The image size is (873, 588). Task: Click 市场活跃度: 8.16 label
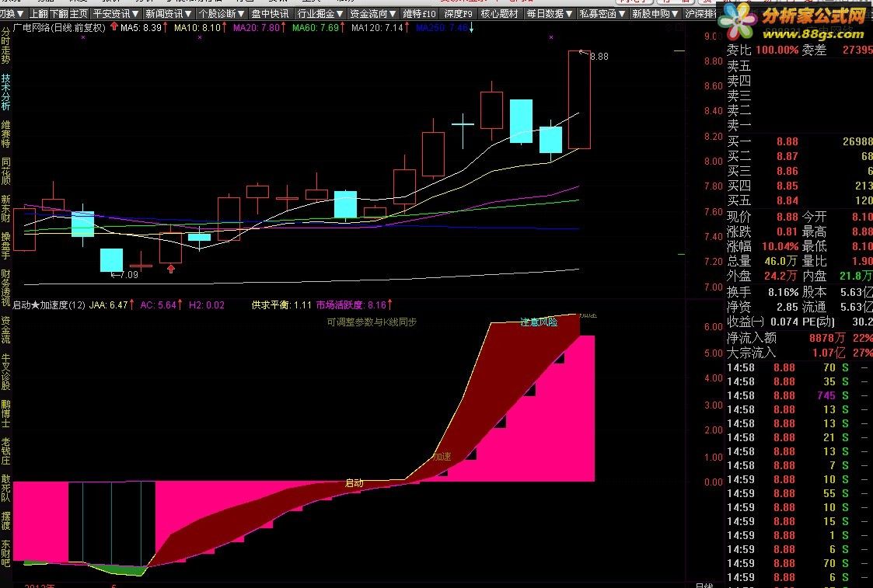click(351, 304)
